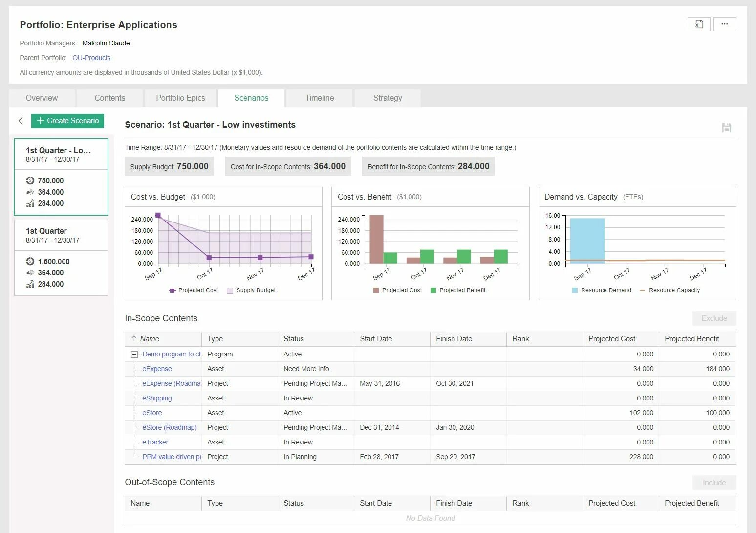
Task: Sort In-Scope table by Rank column
Action: coord(544,339)
